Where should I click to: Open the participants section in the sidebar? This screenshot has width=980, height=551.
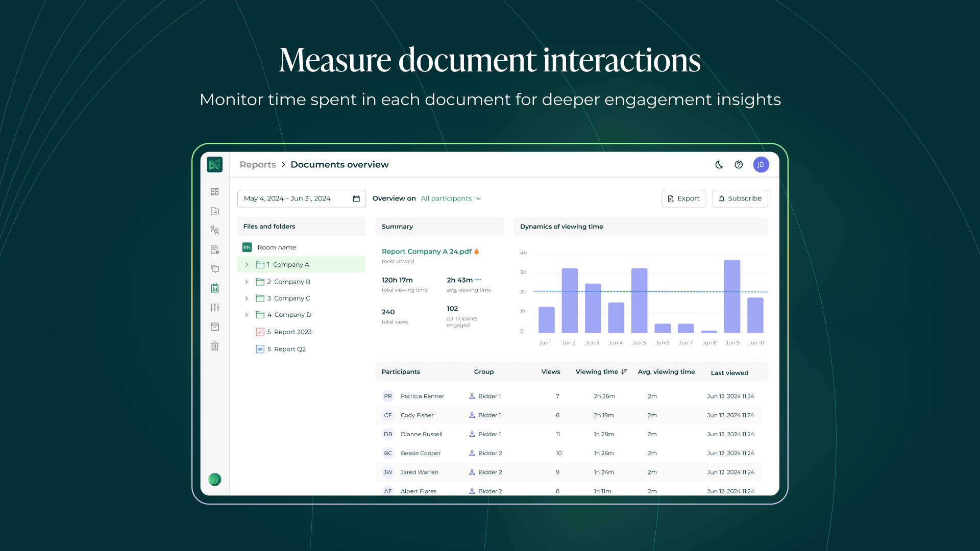215,230
